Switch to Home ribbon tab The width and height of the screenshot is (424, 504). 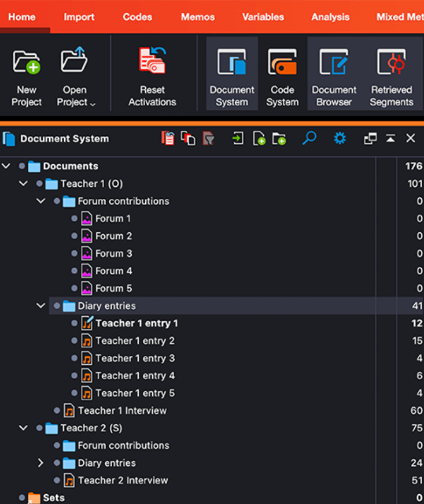(x=22, y=17)
